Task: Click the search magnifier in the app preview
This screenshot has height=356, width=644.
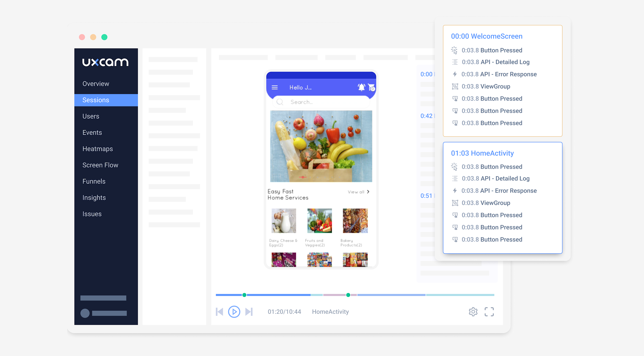Action: click(x=280, y=102)
